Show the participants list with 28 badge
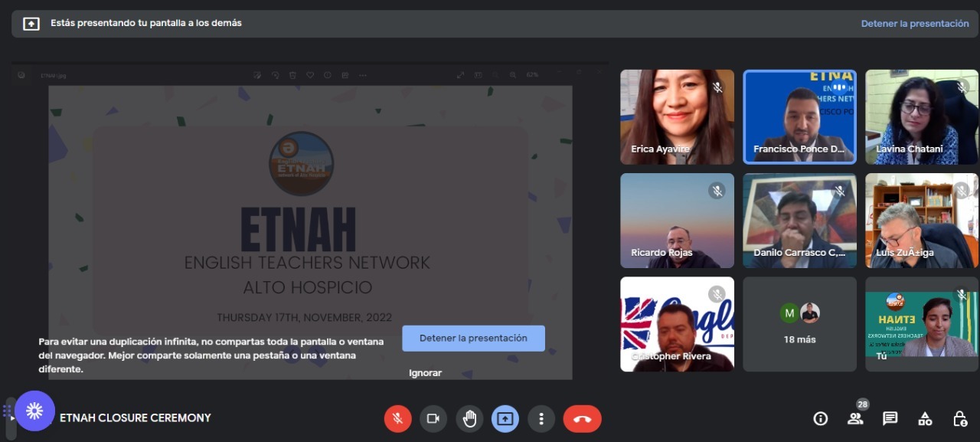 click(x=855, y=418)
